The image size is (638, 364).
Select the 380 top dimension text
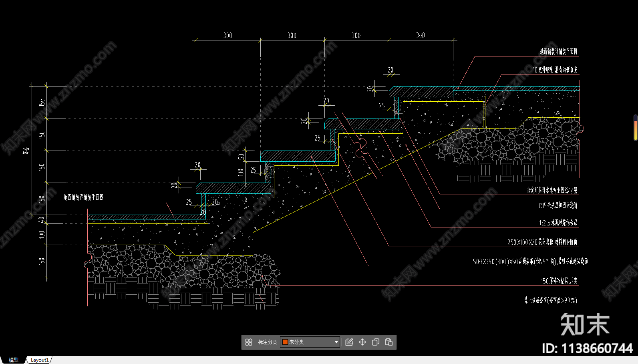pos(421,36)
